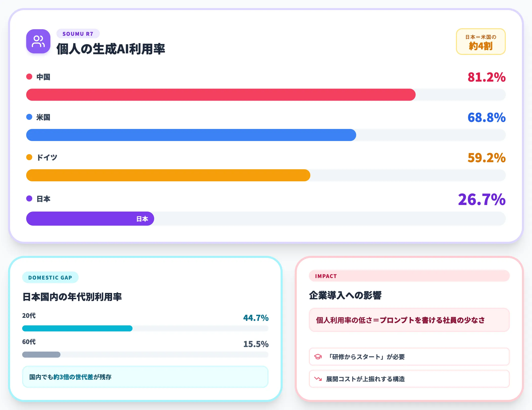Click the IMPACT tag
The image size is (532, 410).
pos(409,276)
